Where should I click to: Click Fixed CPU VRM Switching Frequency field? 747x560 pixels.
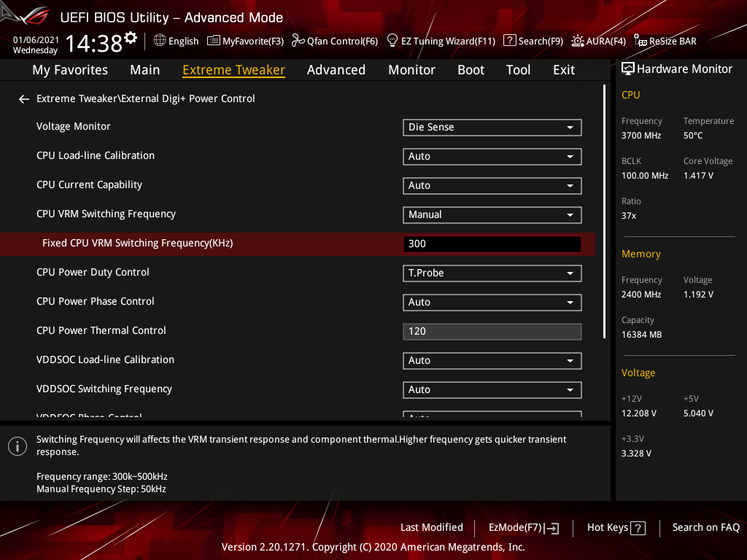tap(492, 244)
